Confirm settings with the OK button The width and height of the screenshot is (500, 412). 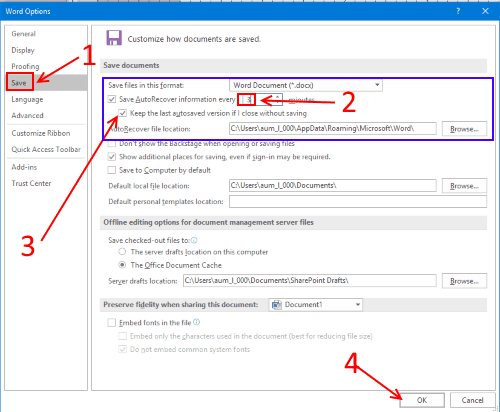[422, 400]
